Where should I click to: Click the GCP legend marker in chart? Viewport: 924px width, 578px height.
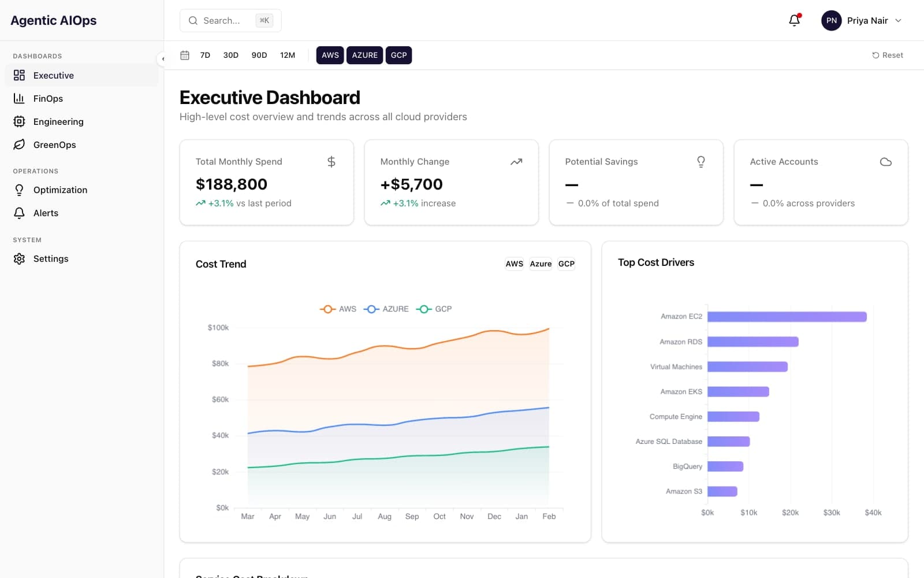[424, 309]
